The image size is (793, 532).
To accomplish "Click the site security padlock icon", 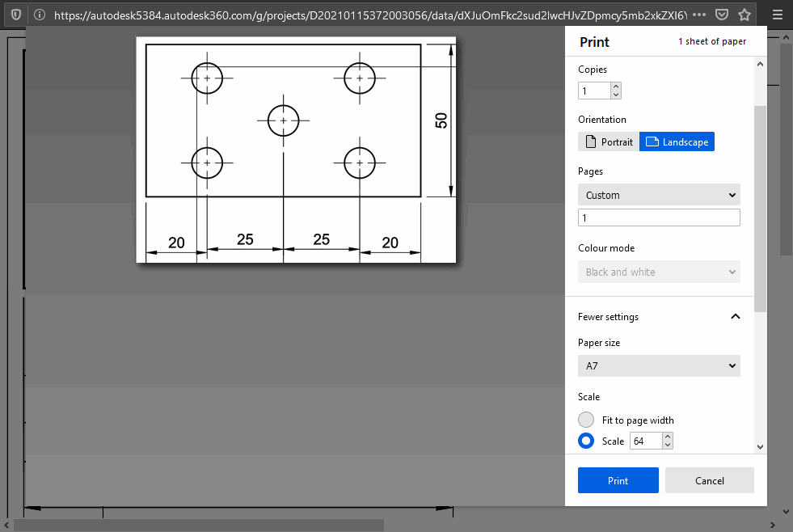I will [x=38, y=15].
